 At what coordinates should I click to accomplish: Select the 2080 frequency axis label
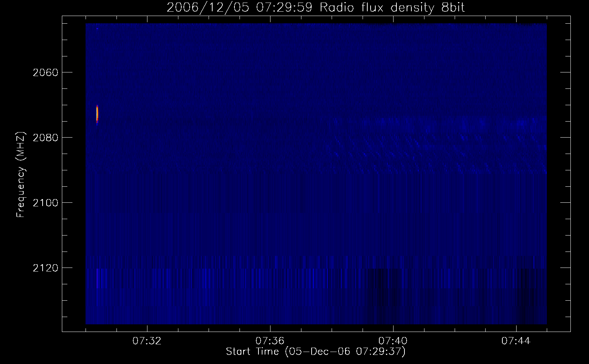(x=46, y=138)
